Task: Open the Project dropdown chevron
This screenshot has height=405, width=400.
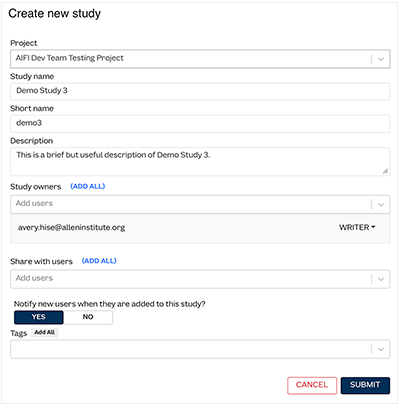Action: [x=381, y=59]
